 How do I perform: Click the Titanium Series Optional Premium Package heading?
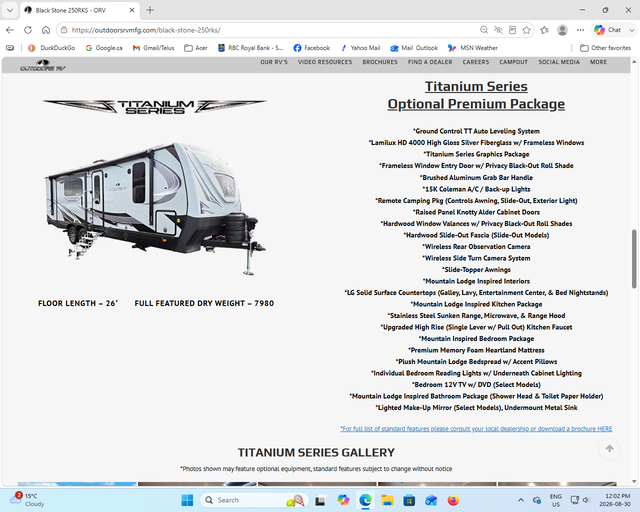click(476, 95)
